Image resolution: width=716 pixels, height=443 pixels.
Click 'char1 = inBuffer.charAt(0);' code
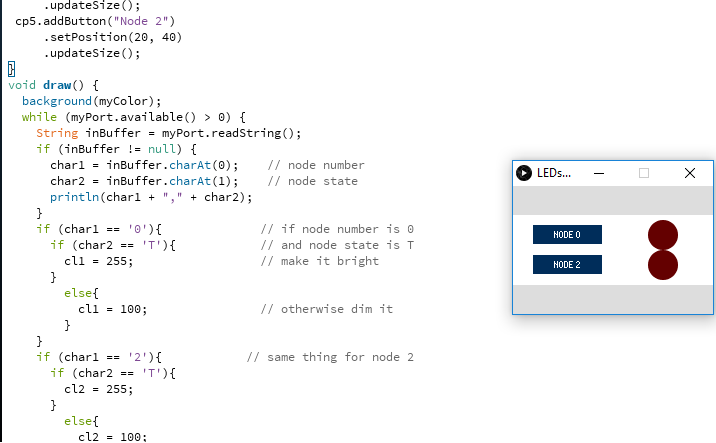tap(144, 165)
